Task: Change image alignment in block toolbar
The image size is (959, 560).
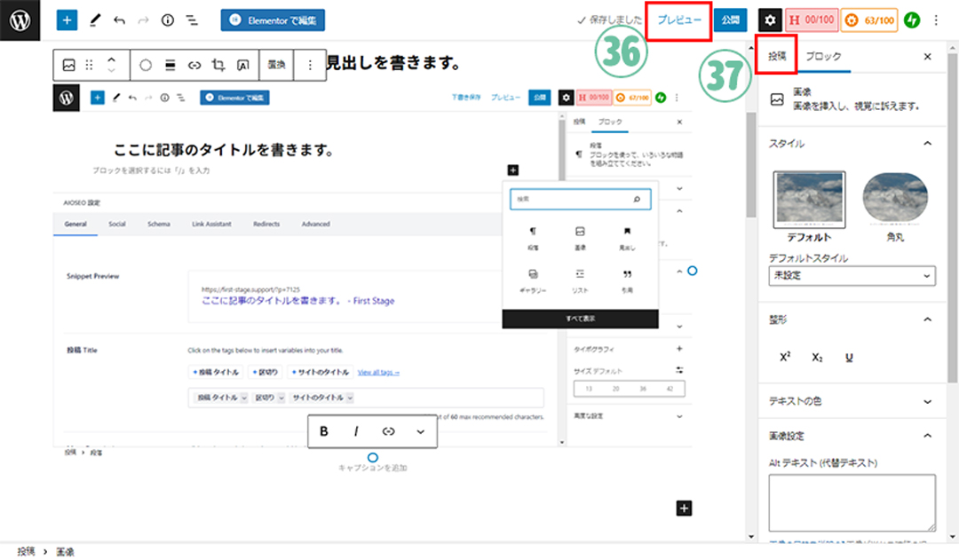Action: tap(170, 65)
